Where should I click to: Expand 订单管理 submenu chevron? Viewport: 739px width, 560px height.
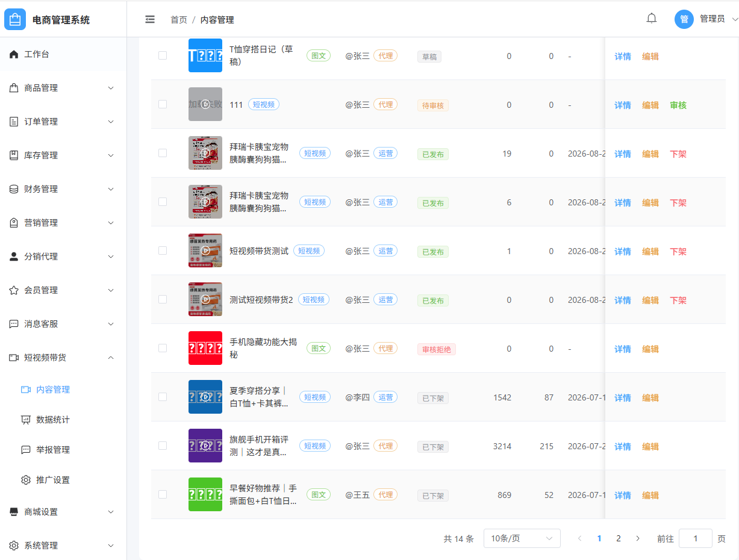[111, 122]
